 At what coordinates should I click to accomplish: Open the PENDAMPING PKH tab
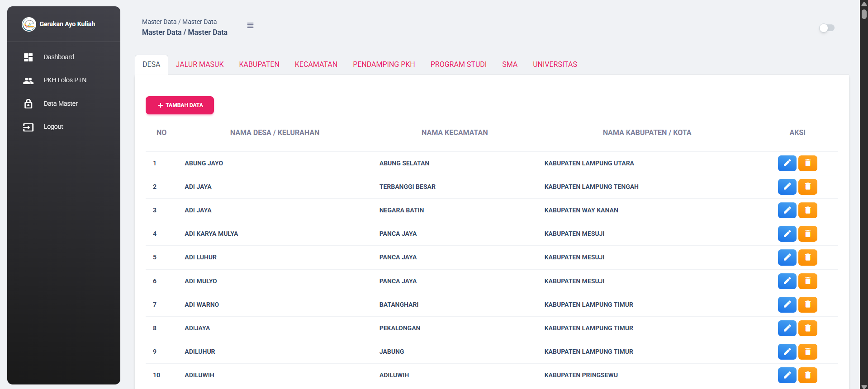384,65
